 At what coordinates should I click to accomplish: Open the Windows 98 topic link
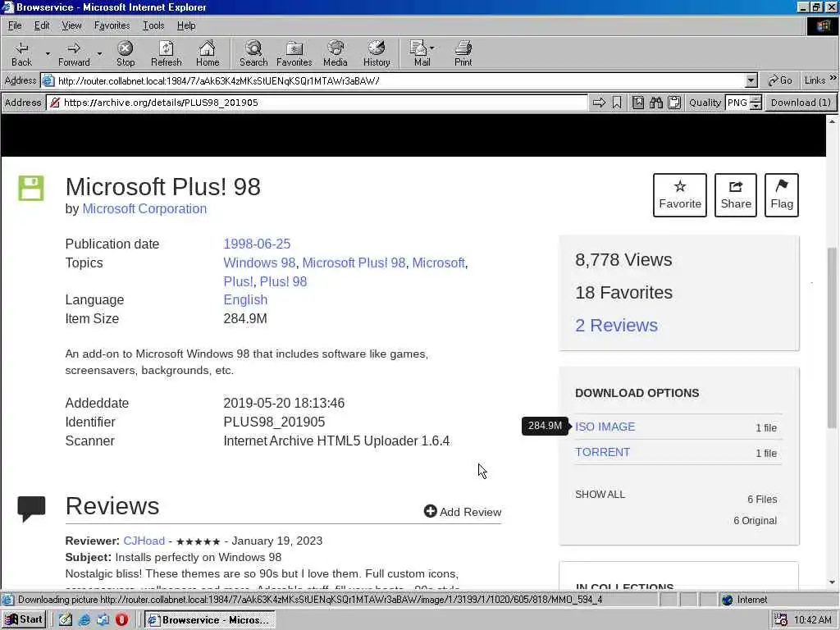point(259,262)
